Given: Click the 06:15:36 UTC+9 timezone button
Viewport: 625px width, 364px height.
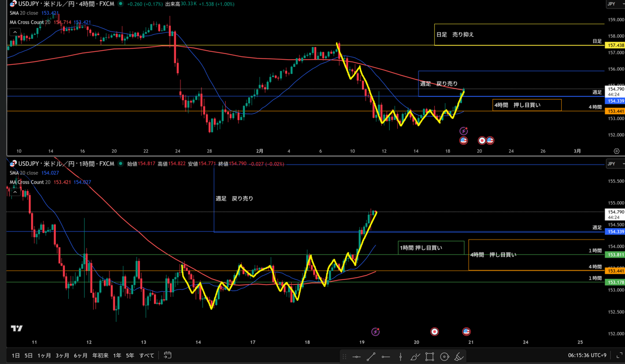Looking at the screenshot, I should [587, 356].
